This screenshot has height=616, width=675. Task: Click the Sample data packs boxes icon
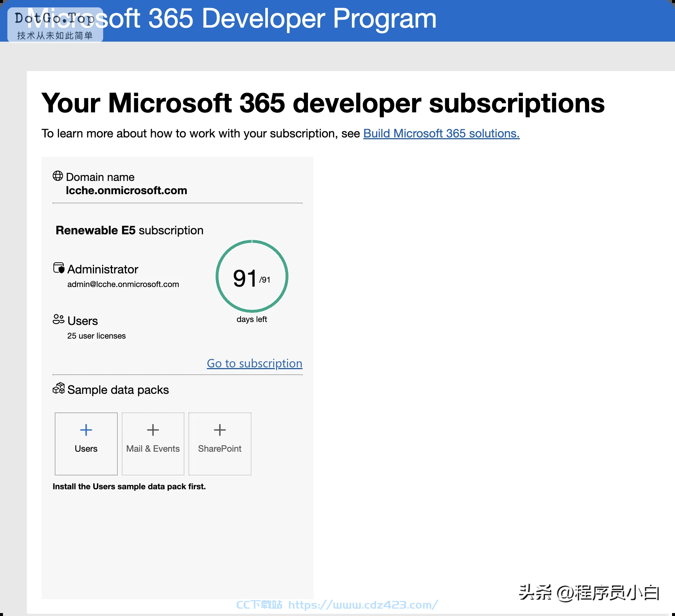click(x=59, y=388)
